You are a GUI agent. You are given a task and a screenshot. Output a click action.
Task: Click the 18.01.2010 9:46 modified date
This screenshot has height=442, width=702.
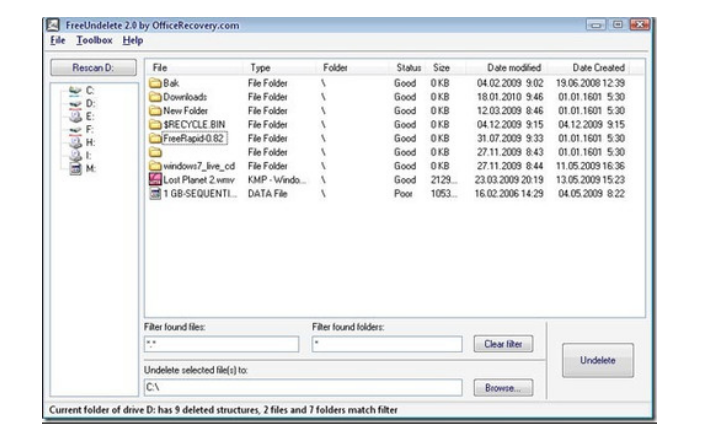tap(510, 97)
